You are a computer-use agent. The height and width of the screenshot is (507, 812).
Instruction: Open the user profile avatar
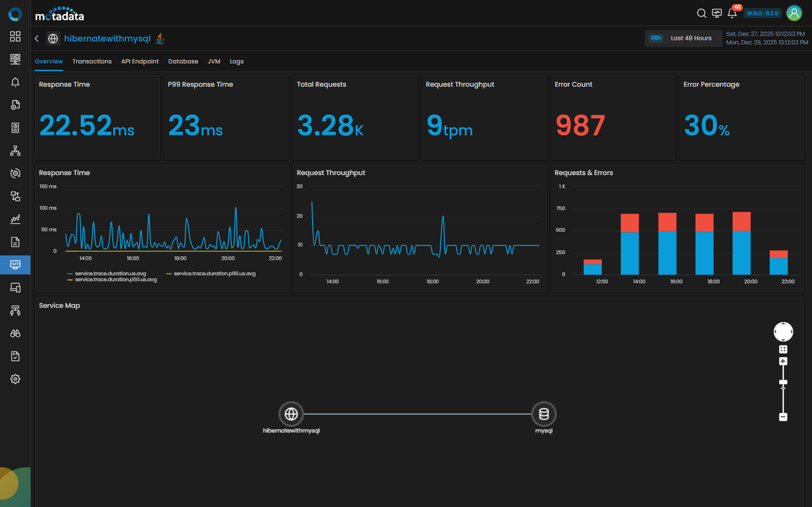click(794, 14)
